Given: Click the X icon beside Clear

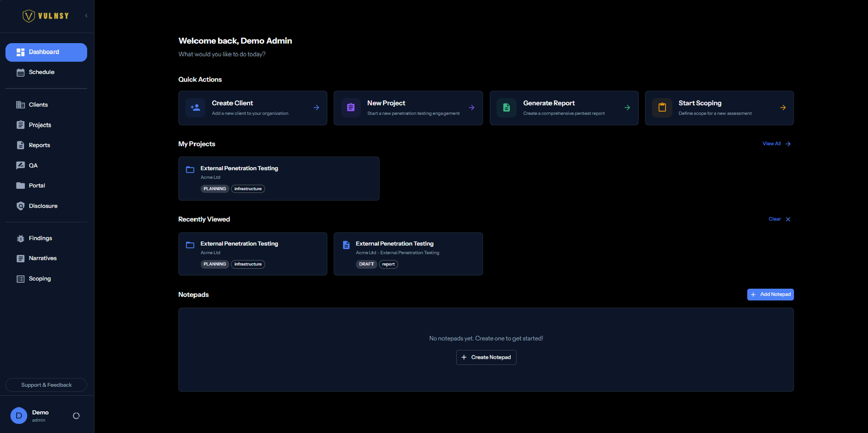Looking at the screenshot, I should [788, 219].
